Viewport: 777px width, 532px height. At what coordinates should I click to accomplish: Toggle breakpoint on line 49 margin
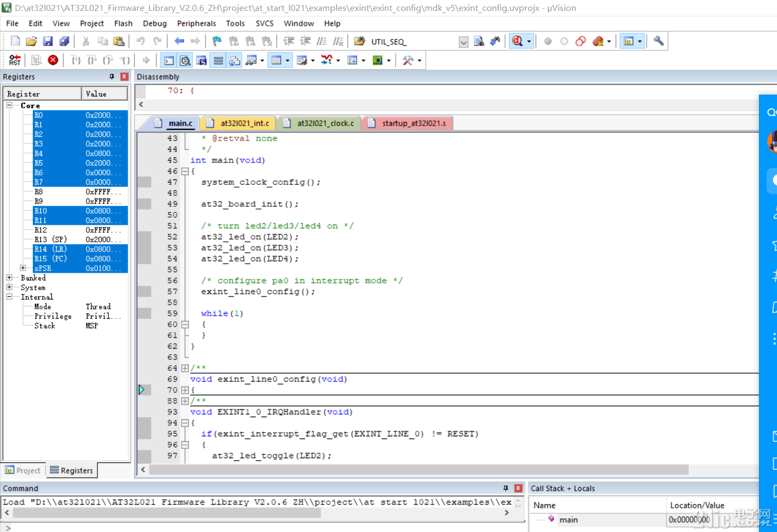click(144, 204)
